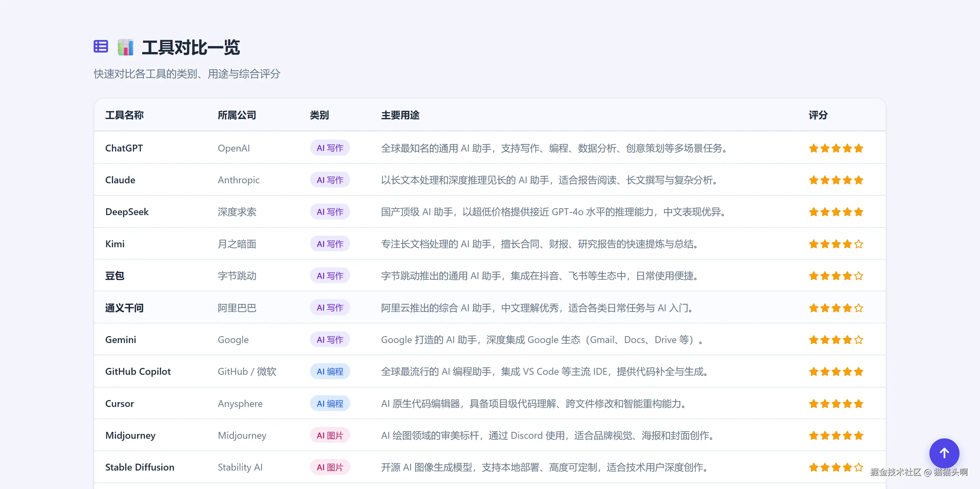The height and width of the screenshot is (489, 980).
Task: Click the 所属公司 column header
Action: (x=237, y=115)
